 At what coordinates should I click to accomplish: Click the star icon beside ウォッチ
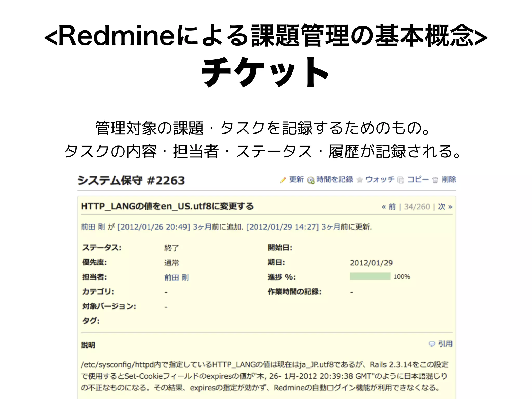tap(360, 180)
